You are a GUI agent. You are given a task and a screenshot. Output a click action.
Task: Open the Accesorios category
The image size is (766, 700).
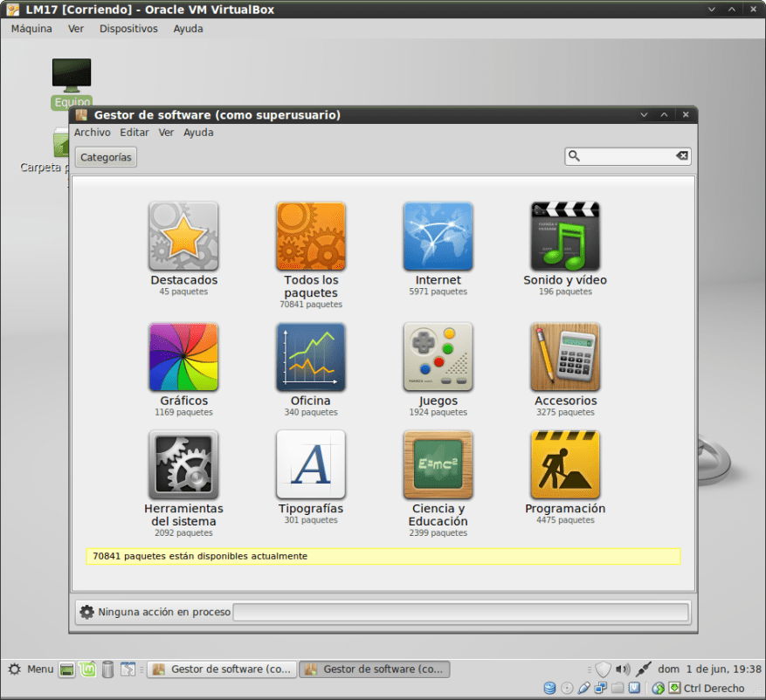[x=565, y=356]
